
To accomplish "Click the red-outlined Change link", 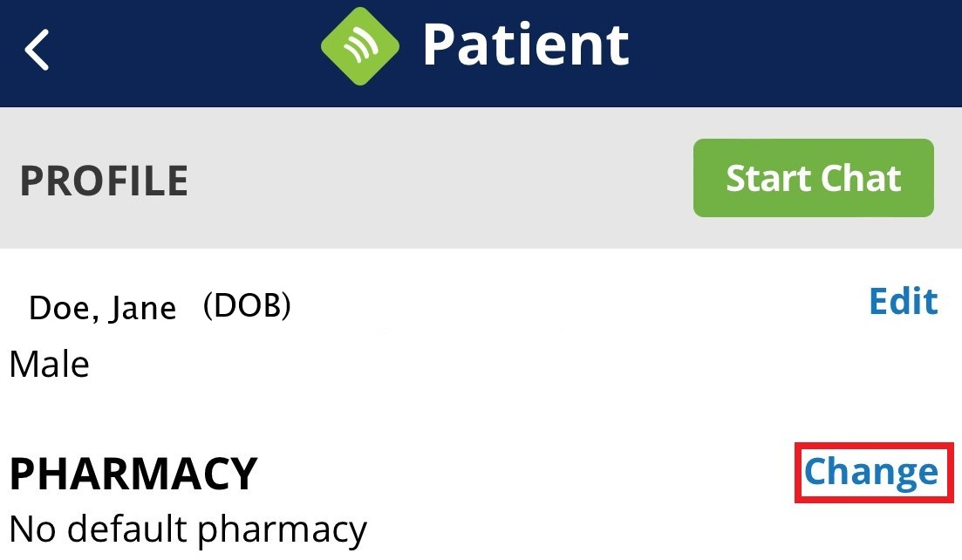I will pos(871,472).
